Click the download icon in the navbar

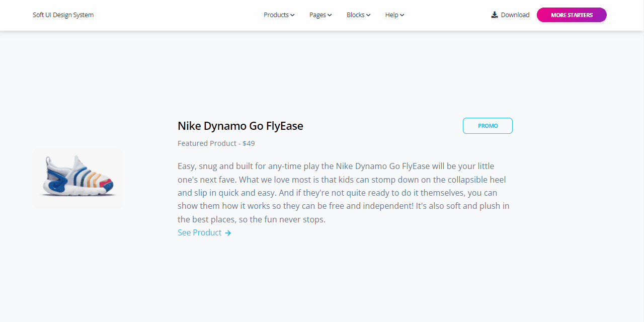click(495, 15)
